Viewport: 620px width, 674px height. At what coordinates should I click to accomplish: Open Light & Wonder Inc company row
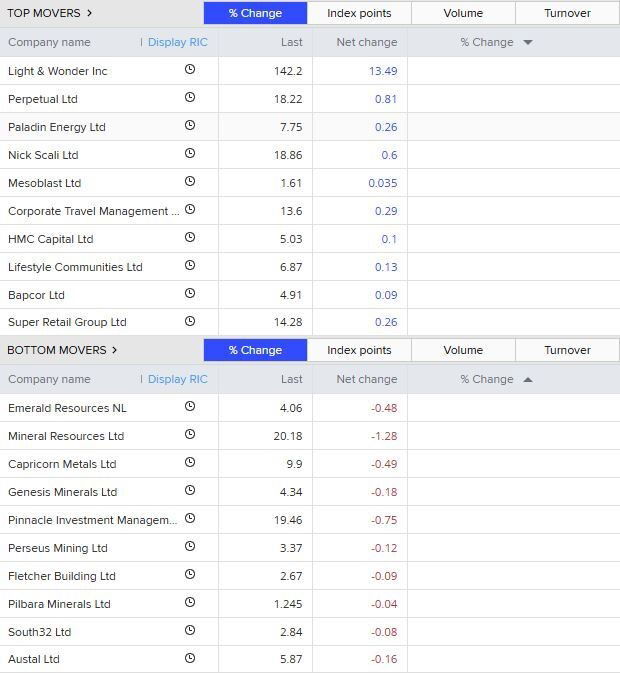point(310,71)
